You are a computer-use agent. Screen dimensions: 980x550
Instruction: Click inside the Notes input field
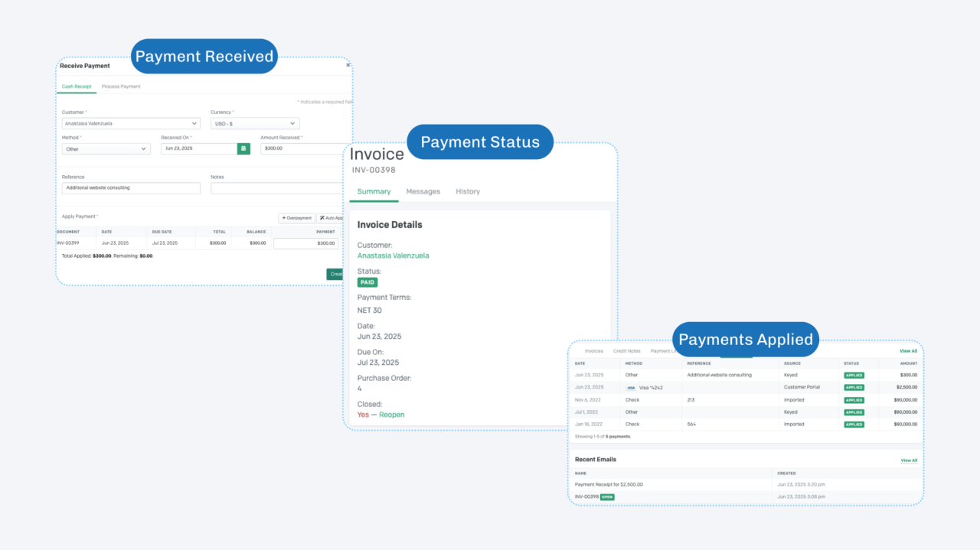coord(276,187)
